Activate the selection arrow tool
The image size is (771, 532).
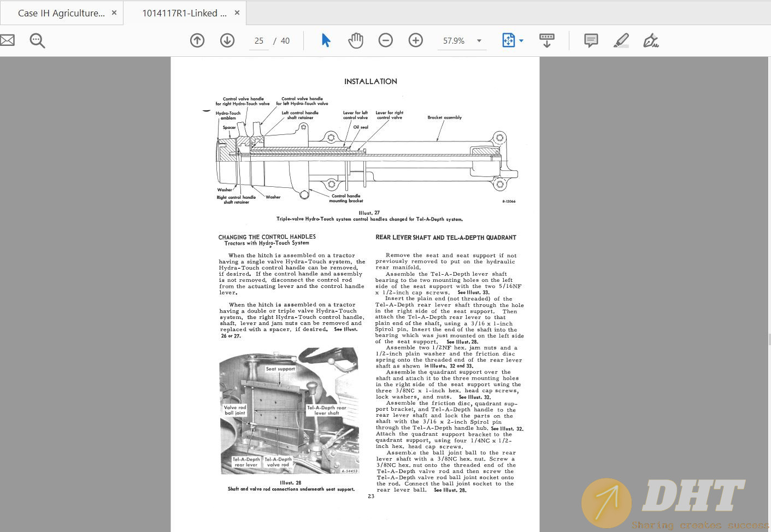tap(326, 40)
